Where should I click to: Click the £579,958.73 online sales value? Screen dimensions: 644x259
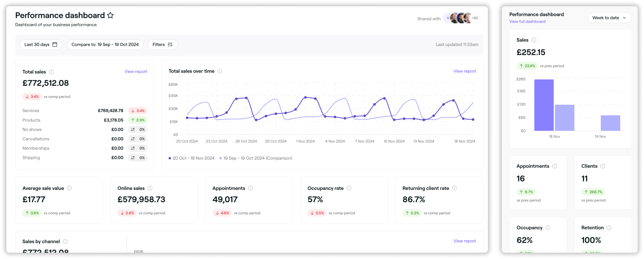(x=141, y=199)
